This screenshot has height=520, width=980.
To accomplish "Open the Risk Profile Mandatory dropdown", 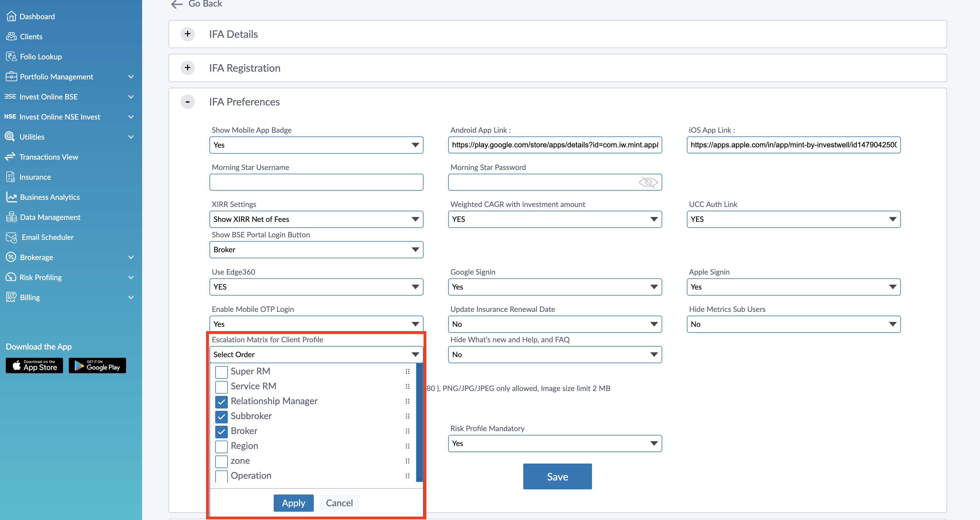I will pyautogui.click(x=555, y=443).
